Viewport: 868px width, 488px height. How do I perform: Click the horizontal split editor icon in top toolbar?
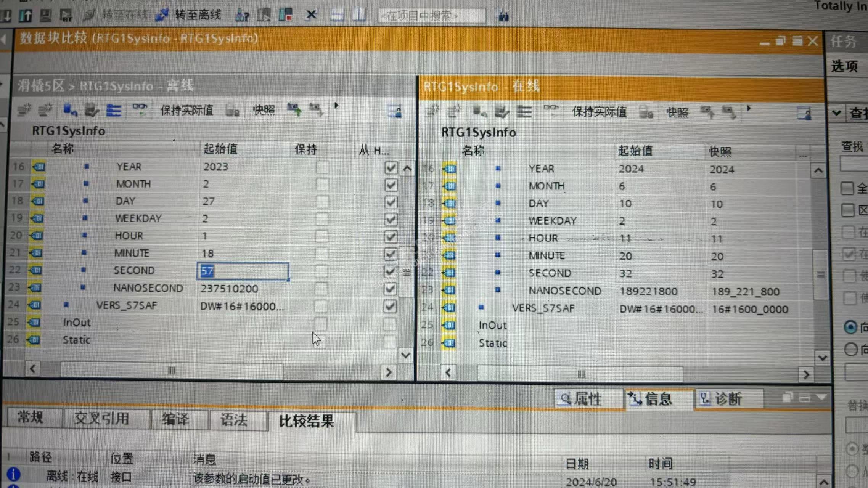(x=337, y=15)
